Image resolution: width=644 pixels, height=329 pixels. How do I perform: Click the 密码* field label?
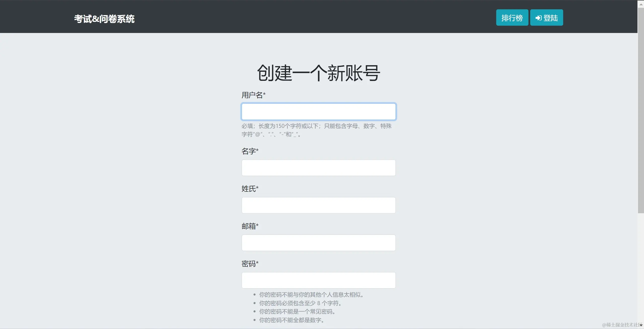click(250, 264)
